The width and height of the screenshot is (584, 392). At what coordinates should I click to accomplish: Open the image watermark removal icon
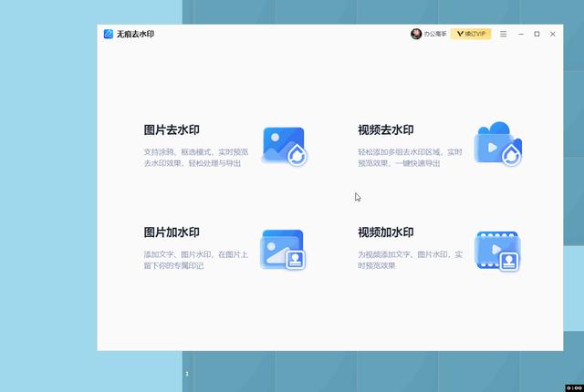click(x=284, y=146)
